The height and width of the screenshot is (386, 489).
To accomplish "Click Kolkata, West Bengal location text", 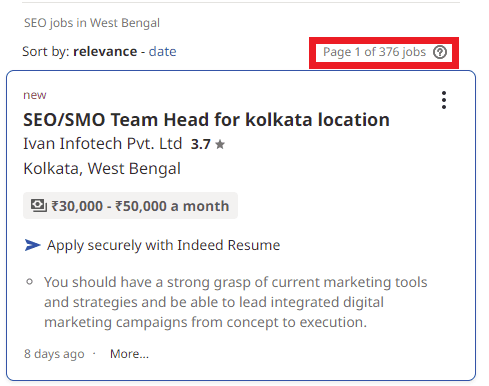I will (102, 169).
